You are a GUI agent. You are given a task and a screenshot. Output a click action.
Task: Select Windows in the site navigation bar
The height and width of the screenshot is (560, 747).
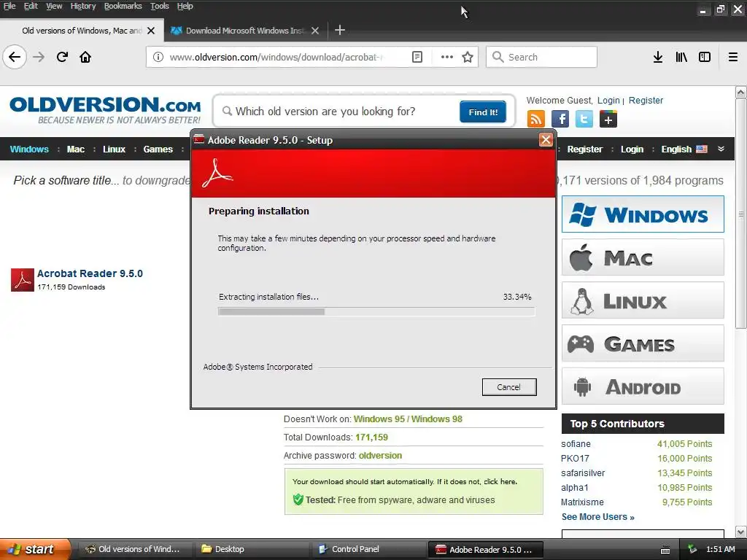(29, 149)
